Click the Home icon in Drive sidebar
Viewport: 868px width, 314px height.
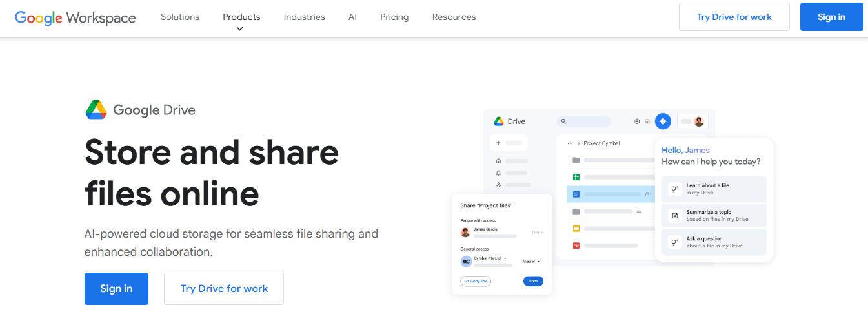(x=498, y=161)
